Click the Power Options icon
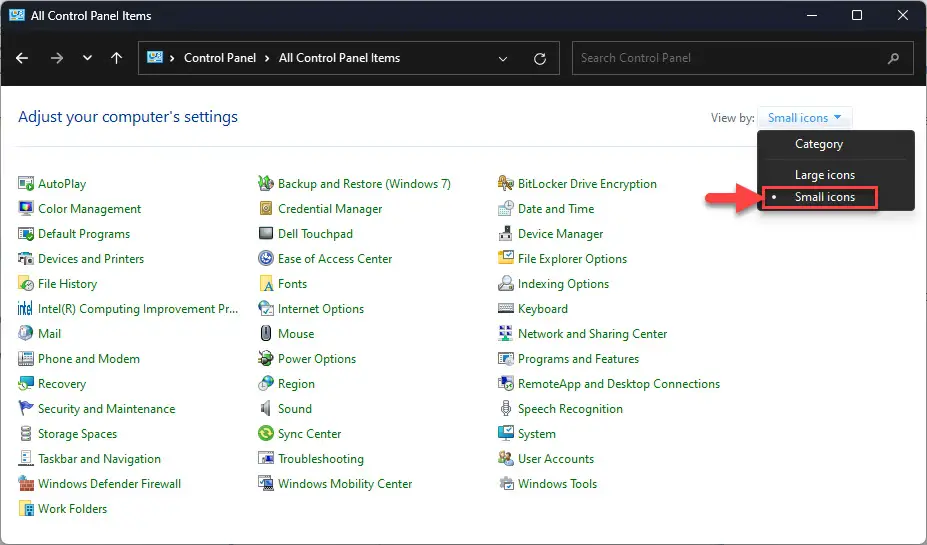 [266, 358]
